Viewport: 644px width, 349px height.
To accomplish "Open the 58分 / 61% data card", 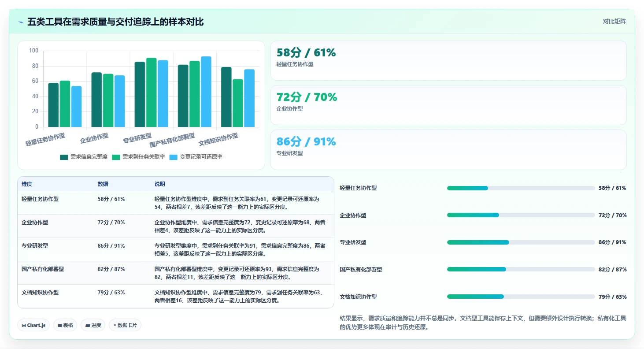I will point(448,61).
